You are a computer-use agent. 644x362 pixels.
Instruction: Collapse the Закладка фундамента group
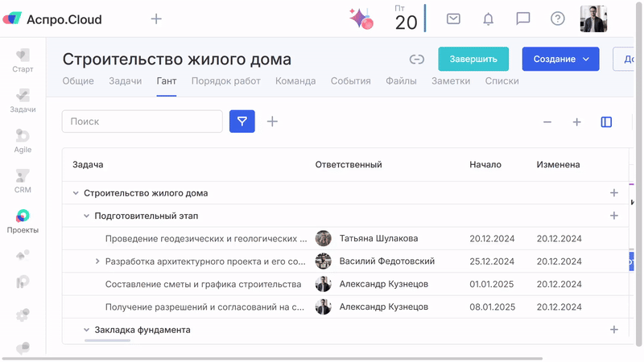87,330
